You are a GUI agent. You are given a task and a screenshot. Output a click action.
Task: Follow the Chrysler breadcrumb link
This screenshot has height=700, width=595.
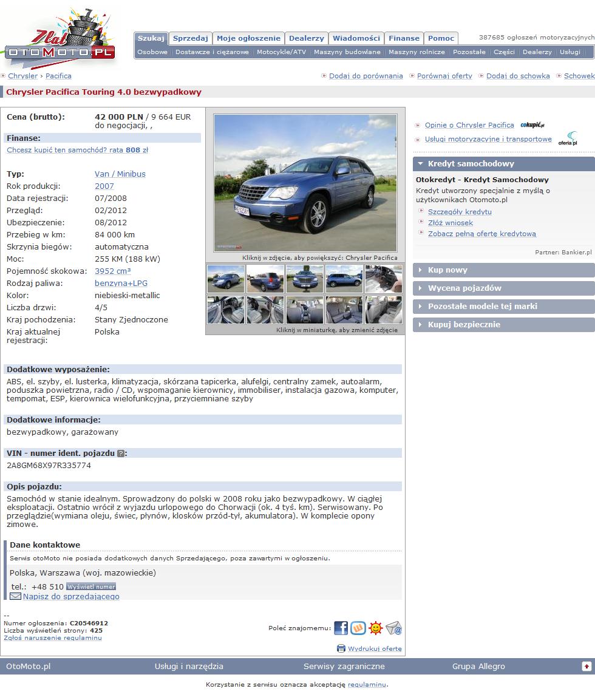tap(22, 76)
